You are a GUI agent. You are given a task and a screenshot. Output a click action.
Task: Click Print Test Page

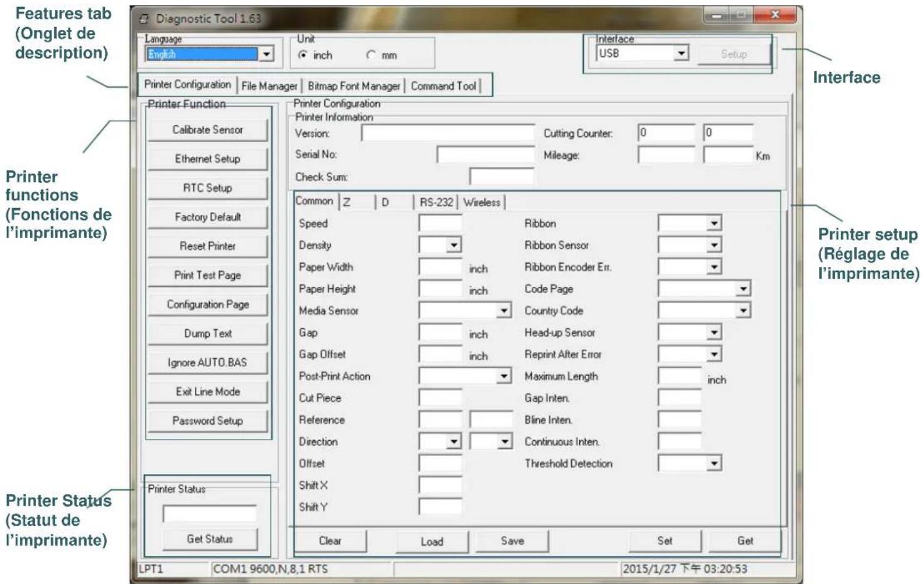point(207,275)
